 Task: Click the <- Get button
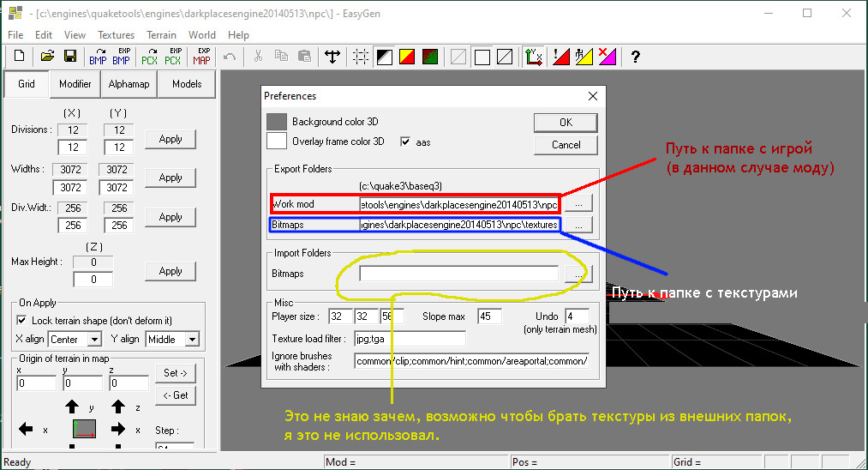click(176, 395)
